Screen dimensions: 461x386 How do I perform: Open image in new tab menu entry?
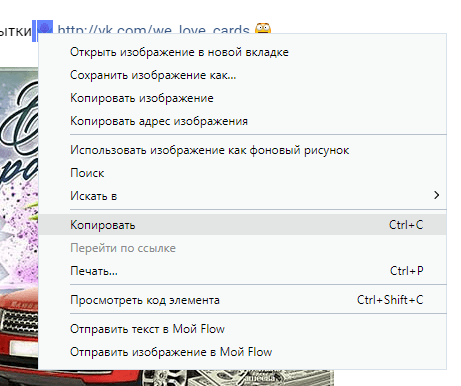pos(242,52)
